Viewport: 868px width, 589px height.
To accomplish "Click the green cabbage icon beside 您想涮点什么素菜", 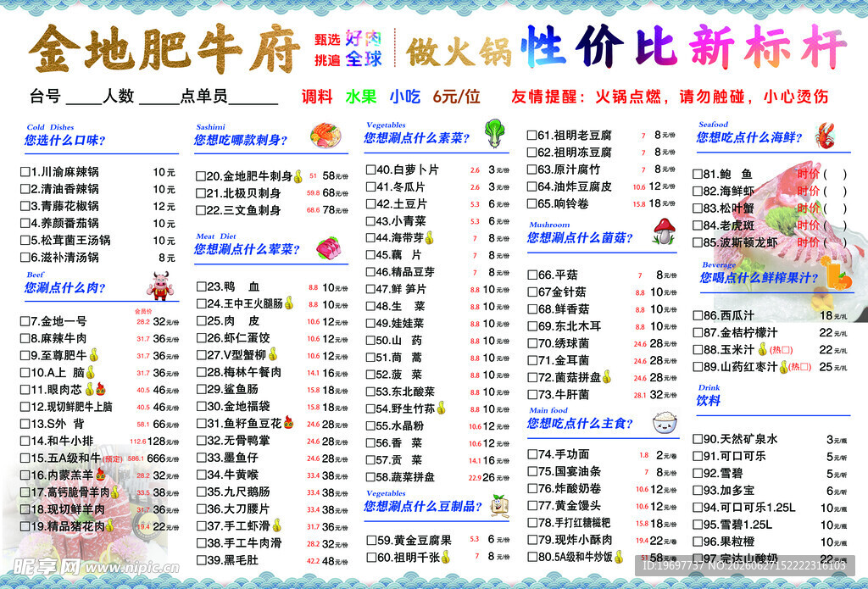I will pos(494,133).
